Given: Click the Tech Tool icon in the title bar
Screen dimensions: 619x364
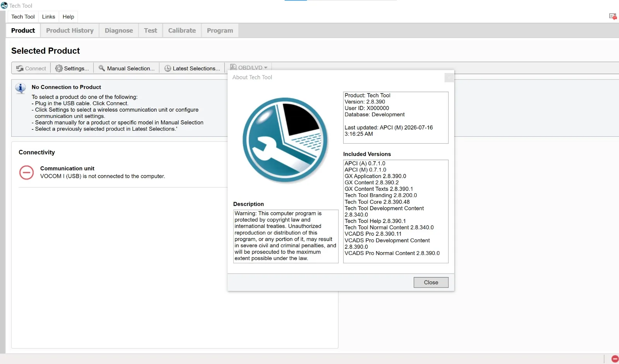Looking at the screenshot, I should coord(4,5).
